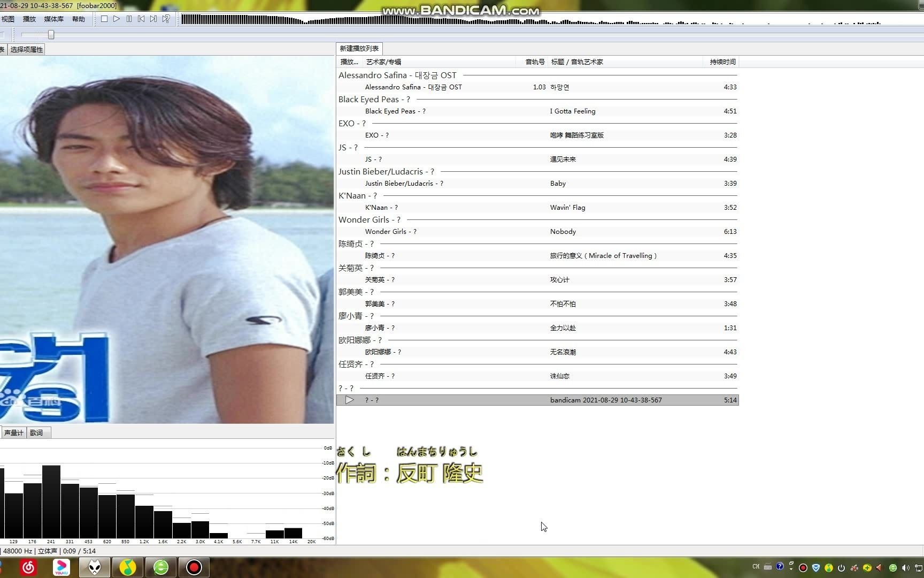Select the track 无名浪潮
The image size is (924, 578).
pyautogui.click(x=537, y=352)
